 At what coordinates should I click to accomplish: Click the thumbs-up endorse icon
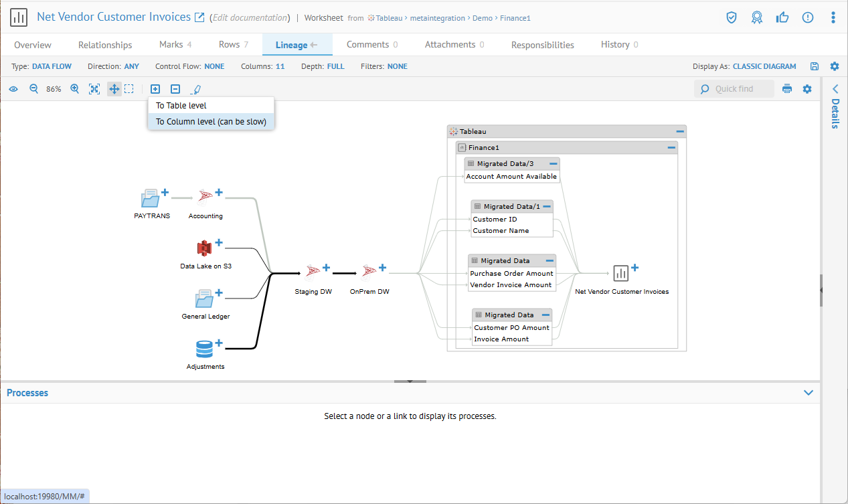[782, 17]
